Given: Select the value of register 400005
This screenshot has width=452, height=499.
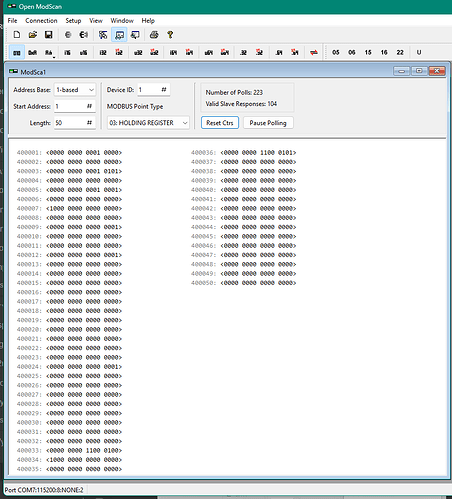Looking at the screenshot, I should coord(84,190).
